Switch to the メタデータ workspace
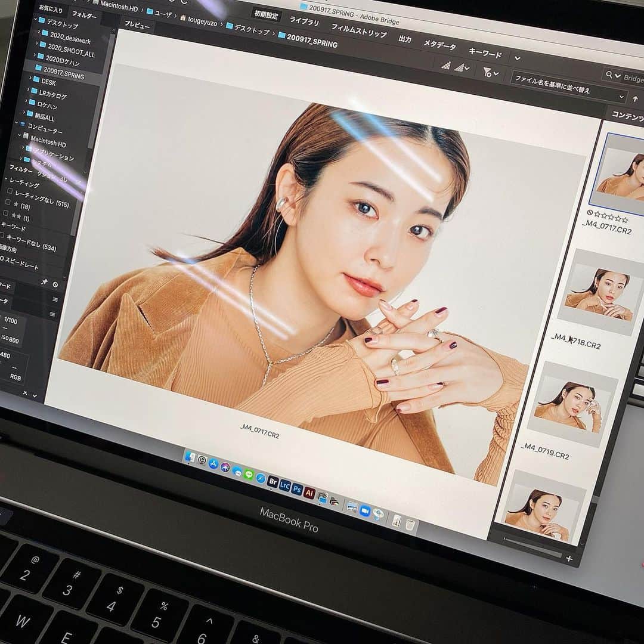 coord(440,45)
